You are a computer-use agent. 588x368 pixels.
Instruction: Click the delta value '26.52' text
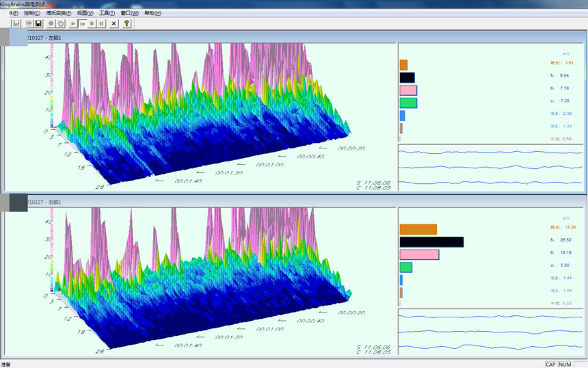[x=566, y=239]
